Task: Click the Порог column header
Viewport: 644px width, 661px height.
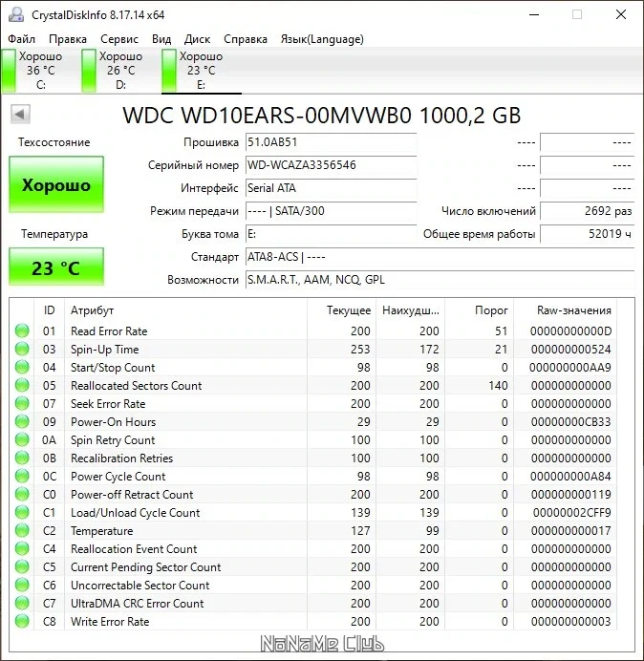Action: point(479,310)
